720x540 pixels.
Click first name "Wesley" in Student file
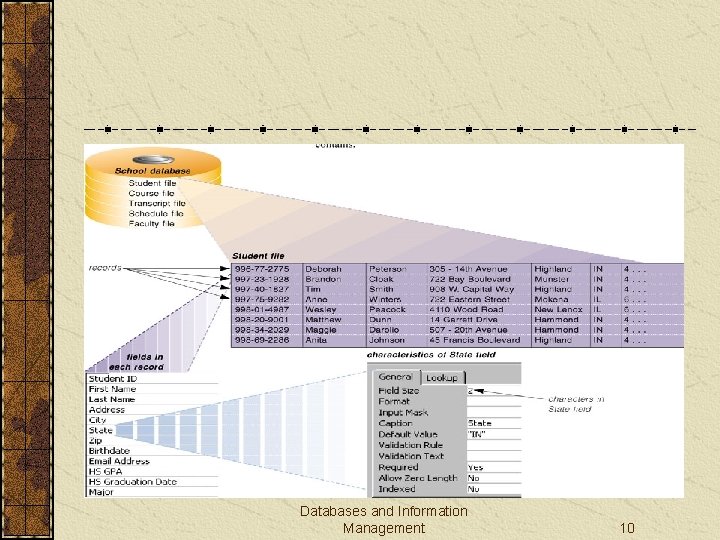[321, 309]
